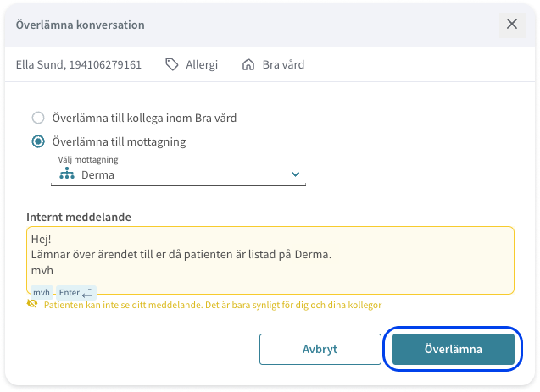Click the Allergi tag icon
540x392 pixels.
tap(171, 64)
